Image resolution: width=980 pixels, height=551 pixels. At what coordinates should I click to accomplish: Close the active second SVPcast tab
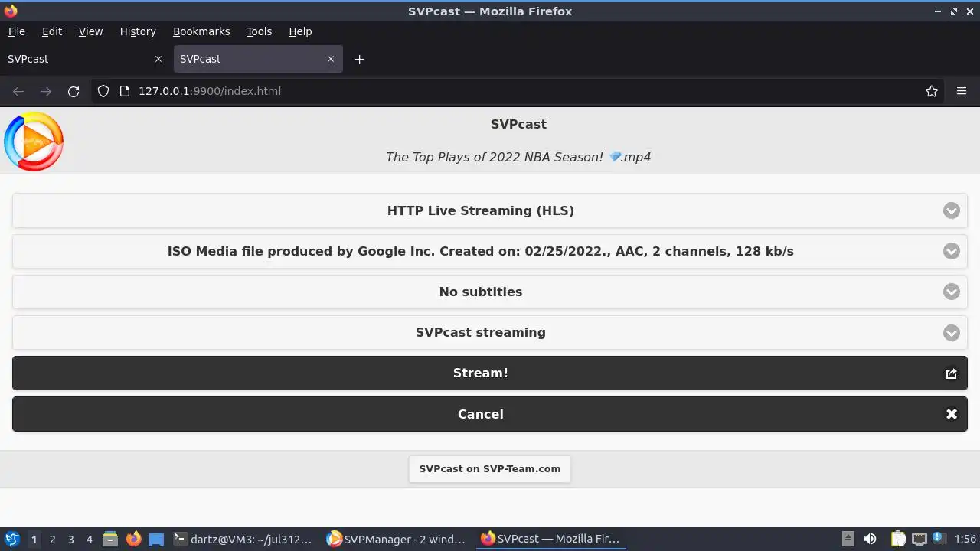pos(331,59)
